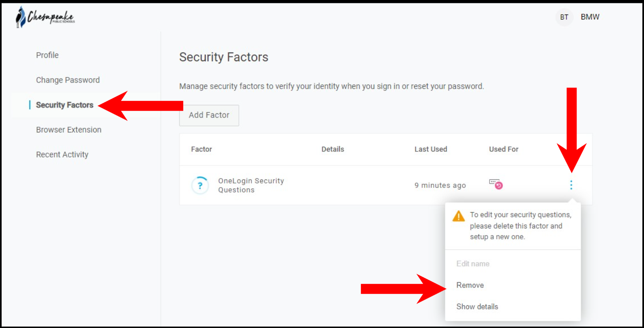This screenshot has width=644, height=328.
Task: Click the warning triangle in the popup
Action: pyautogui.click(x=459, y=216)
